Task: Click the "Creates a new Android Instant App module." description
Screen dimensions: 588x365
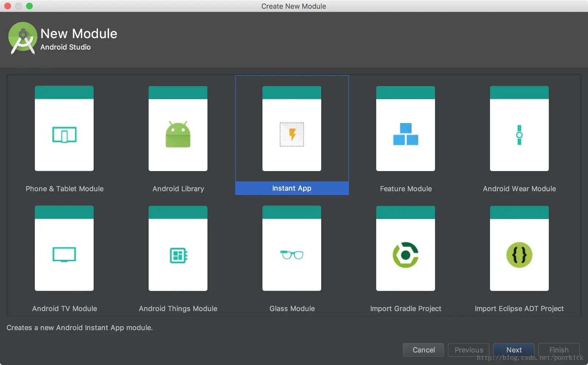Action: [x=79, y=328]
